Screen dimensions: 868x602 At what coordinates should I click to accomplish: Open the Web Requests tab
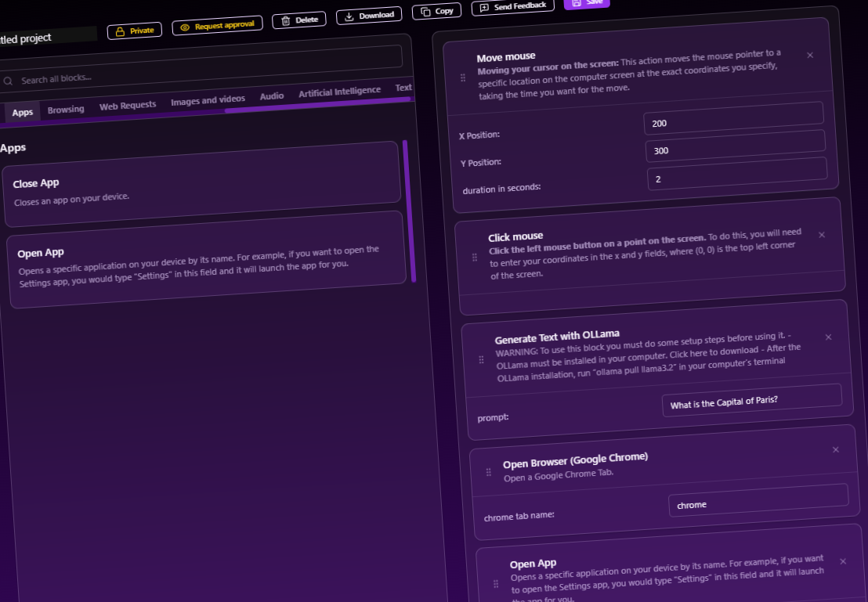(x=128, y=106)
